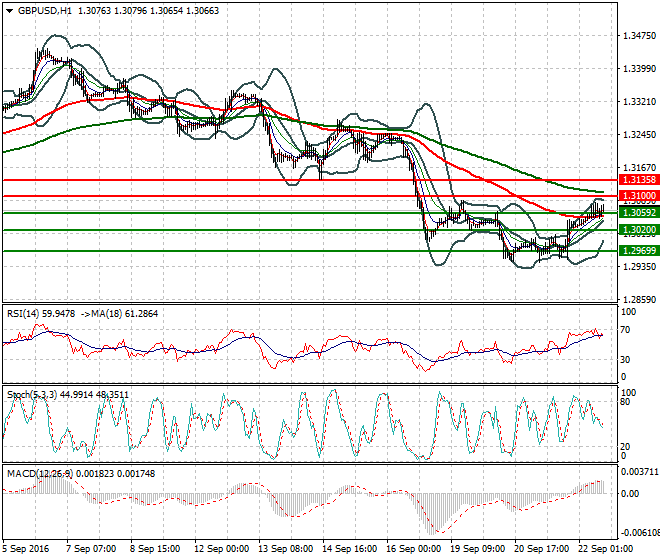Screen dimensions: 660x560
Task: Click the 1.34750 price scale value
Action: click(x=639, y=36)
